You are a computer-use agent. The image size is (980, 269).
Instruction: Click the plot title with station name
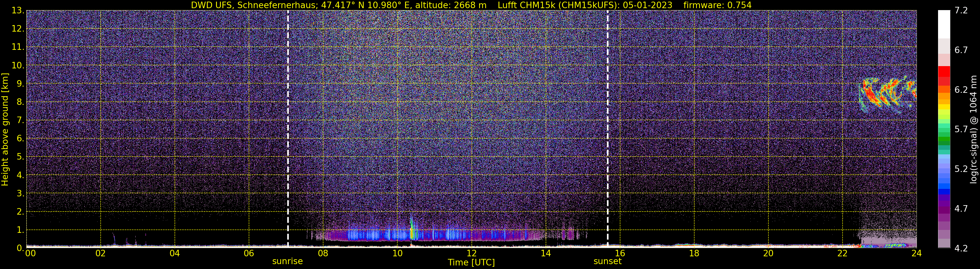pos(471,5)
